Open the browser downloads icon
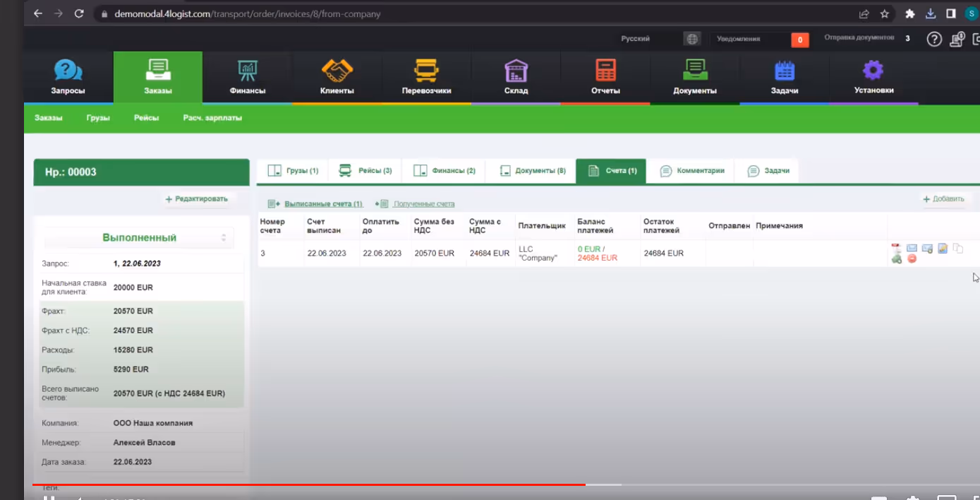This screenshot has width=980, height=500. [x=931, y=13]
